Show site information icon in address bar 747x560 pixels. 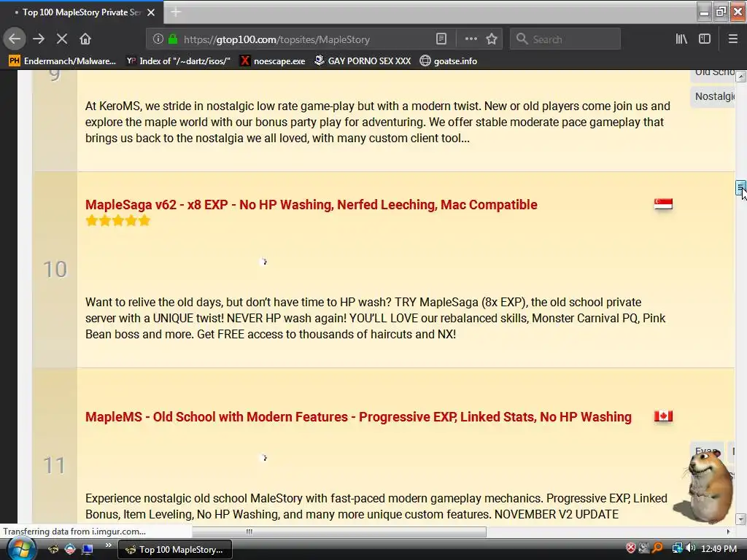[158, 39]
